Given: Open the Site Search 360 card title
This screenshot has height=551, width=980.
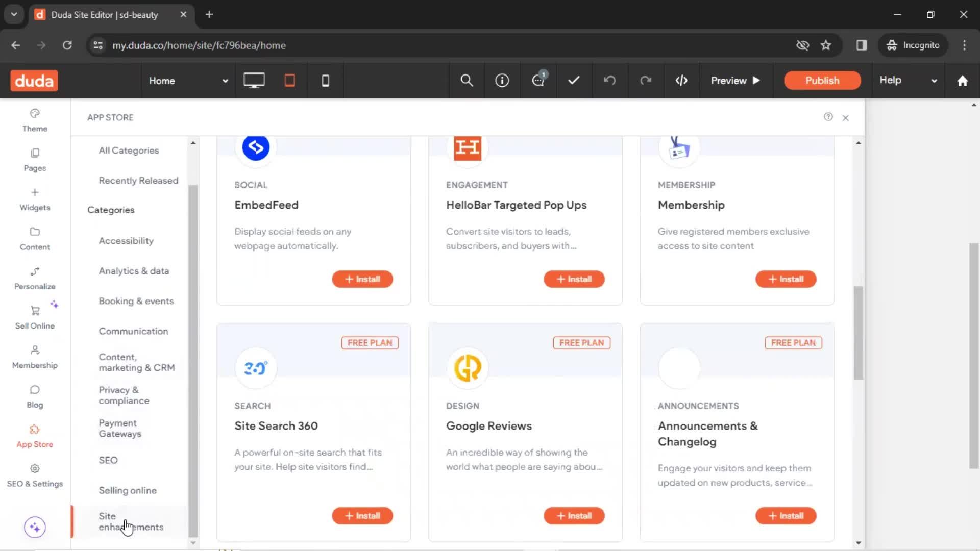Looking at the screenshot, I should [276, 426].
